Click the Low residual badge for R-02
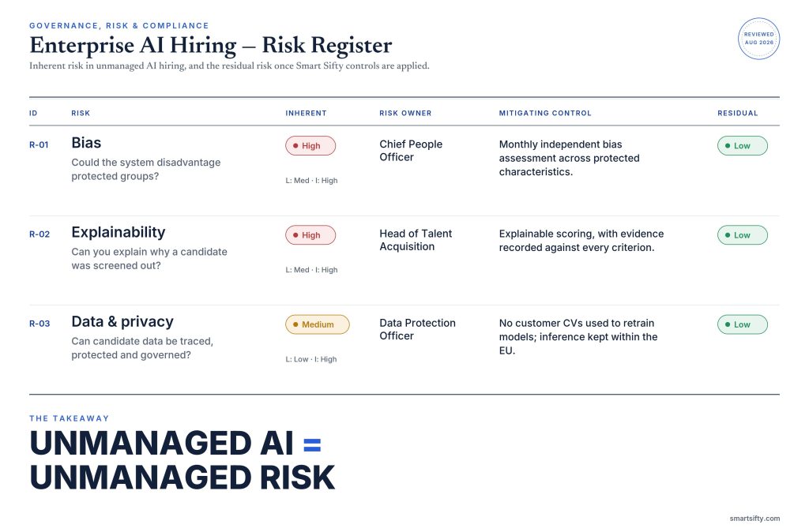Viewport: 809px width, 532px height. tap(743, 235)
